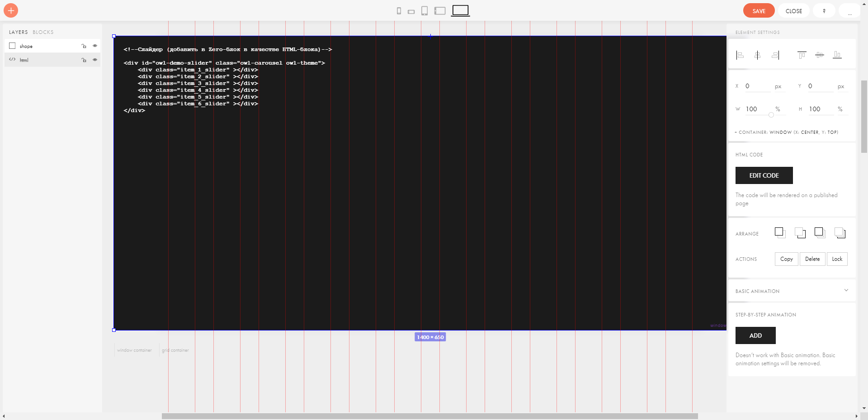Open the three-dots more menu
Viewport: 868px width, 420px height.
[850, 10]
